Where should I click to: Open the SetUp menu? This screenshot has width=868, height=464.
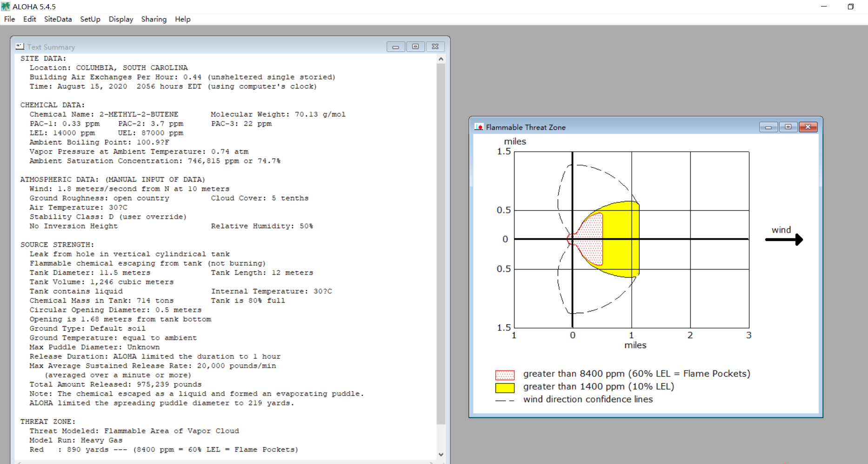tap(90, 19)
